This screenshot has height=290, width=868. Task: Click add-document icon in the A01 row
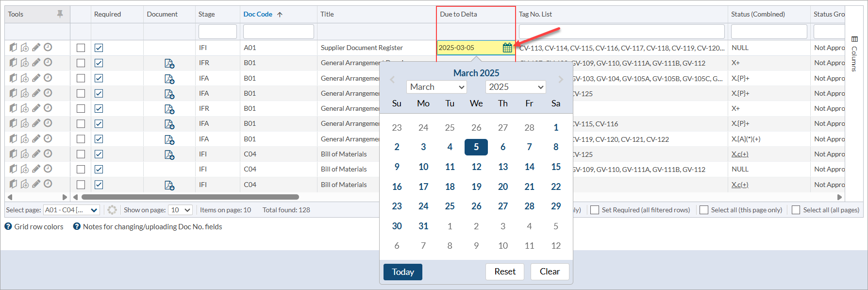tap(25, 48)
